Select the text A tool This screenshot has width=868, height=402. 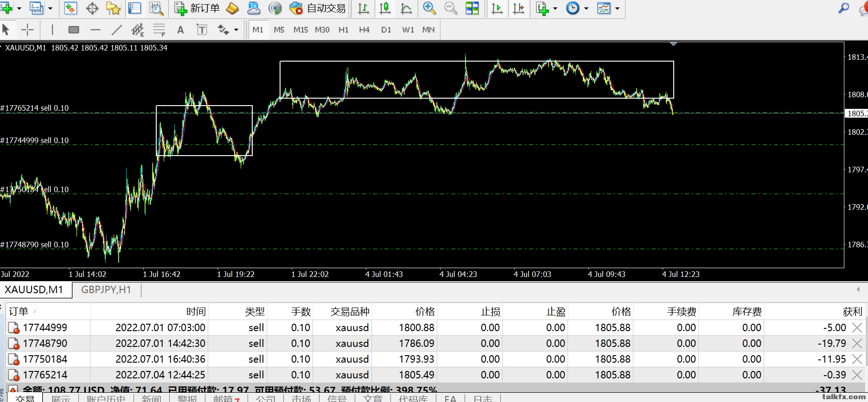click(180, 30)
